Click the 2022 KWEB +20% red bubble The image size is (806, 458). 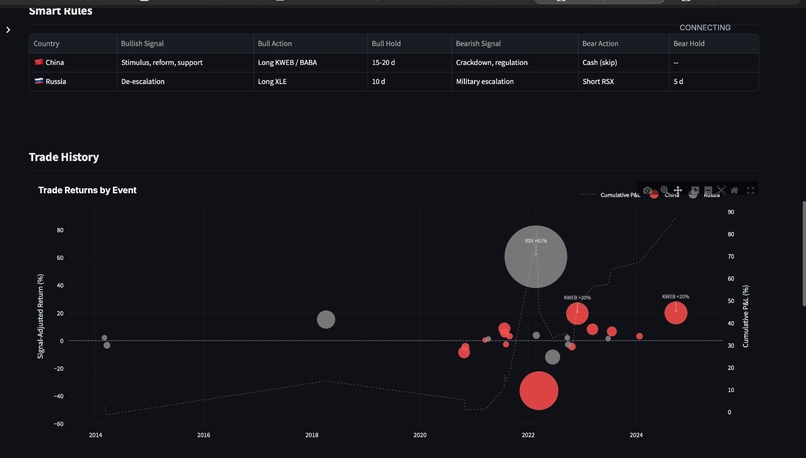pos(577,314)
